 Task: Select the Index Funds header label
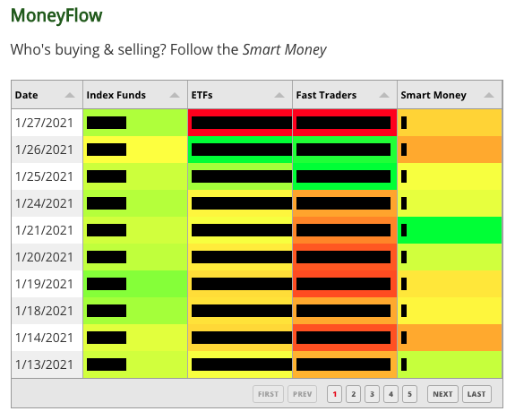(116, 95)
